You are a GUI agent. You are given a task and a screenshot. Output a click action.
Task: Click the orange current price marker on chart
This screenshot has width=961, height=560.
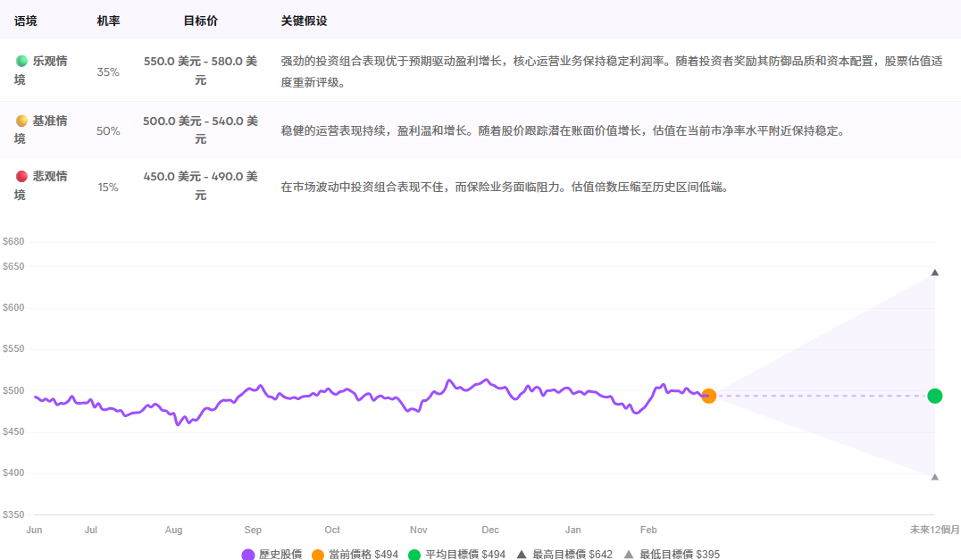(x=708, y=395)
